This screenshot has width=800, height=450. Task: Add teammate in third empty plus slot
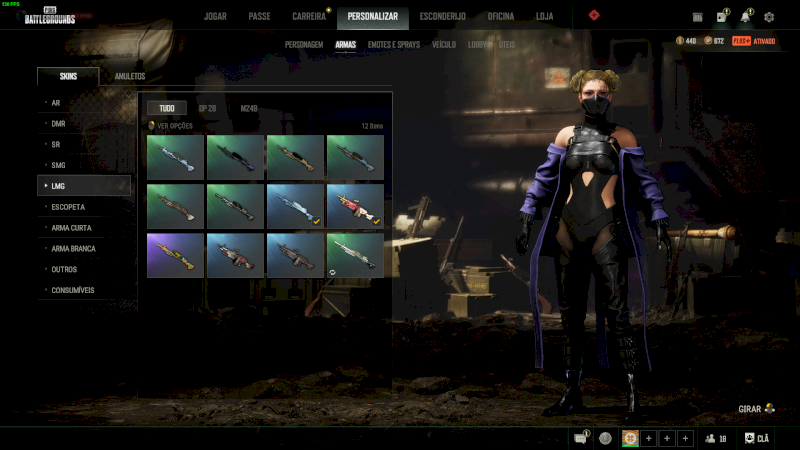(685, 438)
